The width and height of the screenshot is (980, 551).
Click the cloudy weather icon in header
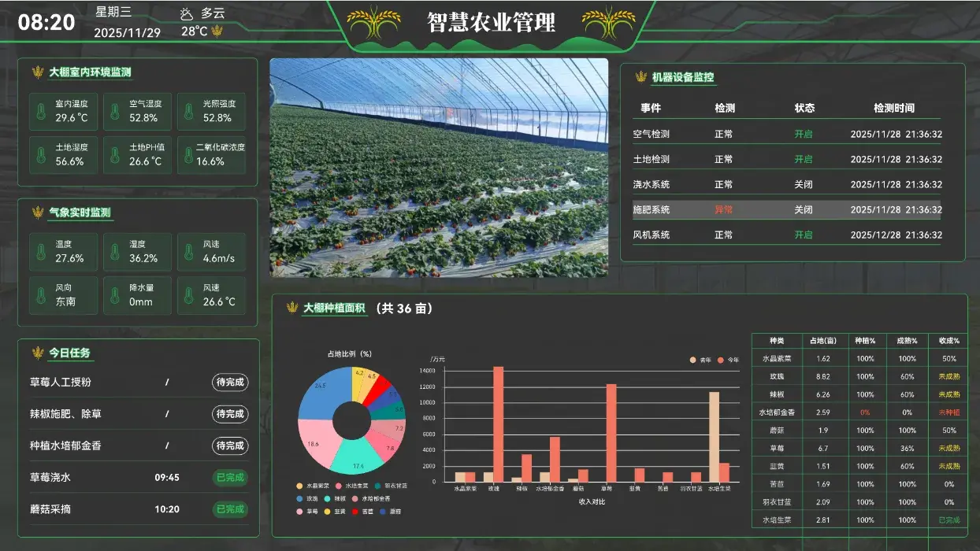click(x=186, y=13)
